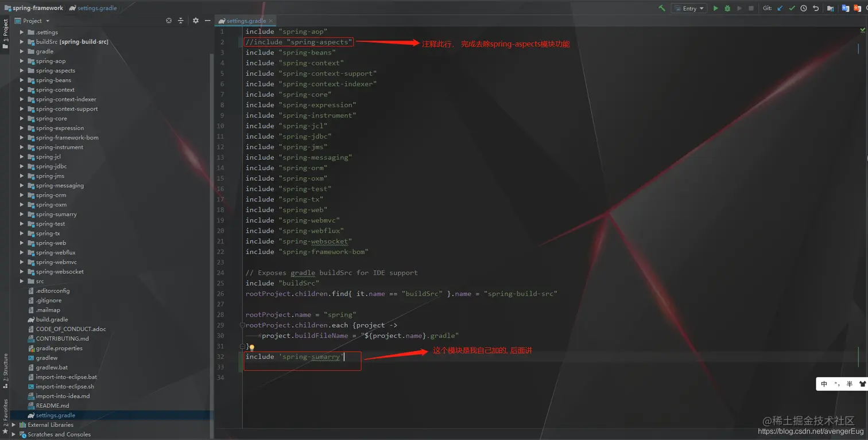Run the Entry configuration with green play
The width and height of the screenshot is (868, 440).
(x=715, y=8)
